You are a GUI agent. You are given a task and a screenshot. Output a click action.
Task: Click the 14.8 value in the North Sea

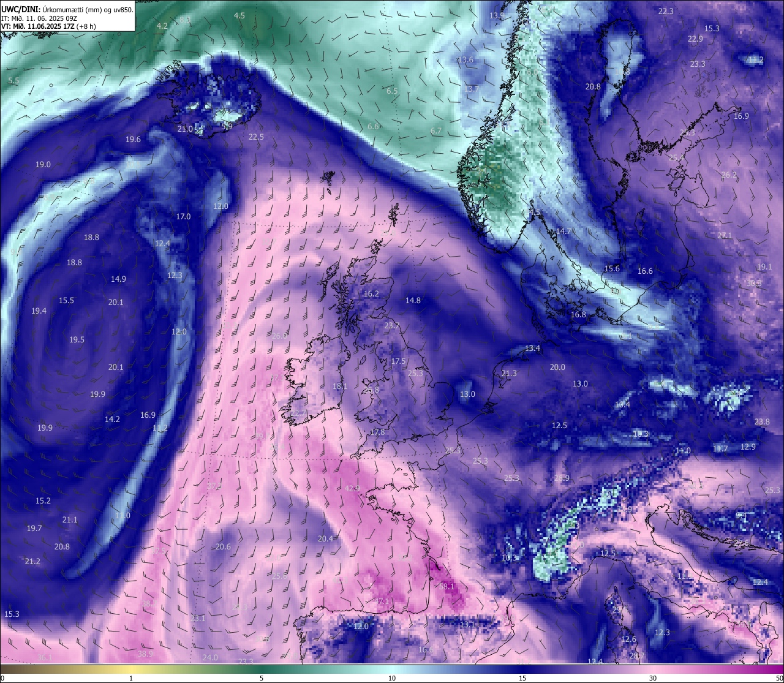pos(413,300)
